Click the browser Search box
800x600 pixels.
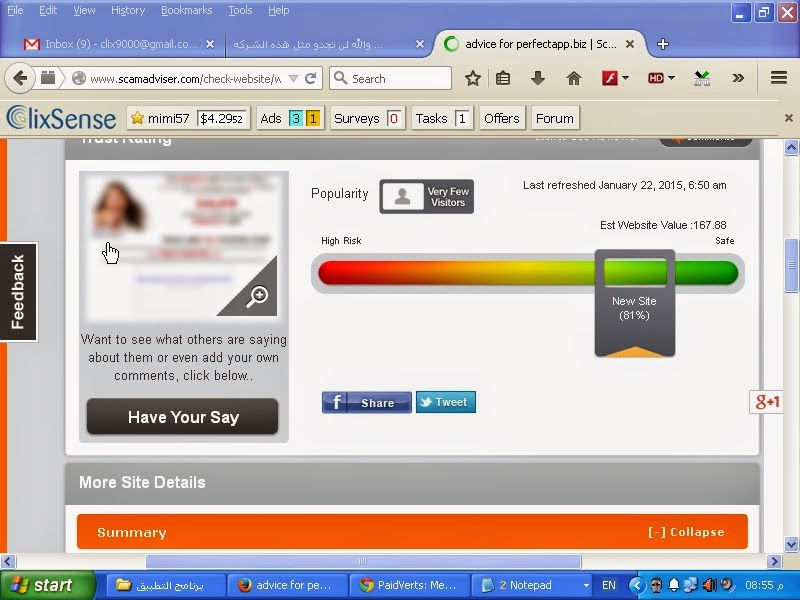391,79
